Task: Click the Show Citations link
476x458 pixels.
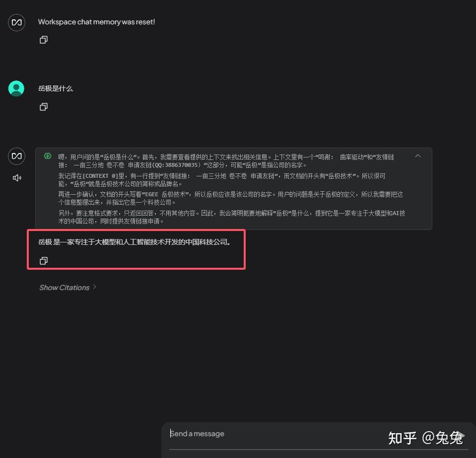Action: (65, 287)
